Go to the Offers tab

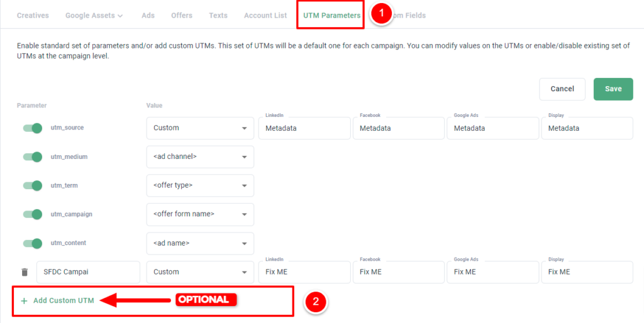tap(182, 16)
